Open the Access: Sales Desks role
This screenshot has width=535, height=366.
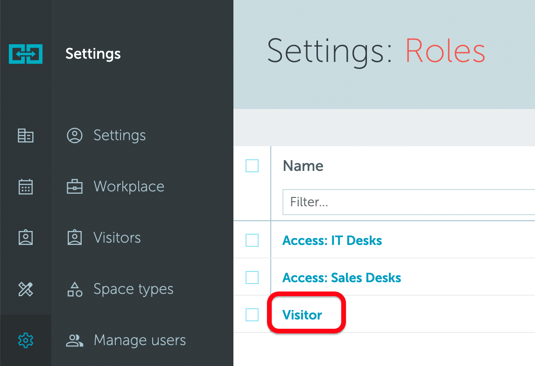click(x=342, y=278)
